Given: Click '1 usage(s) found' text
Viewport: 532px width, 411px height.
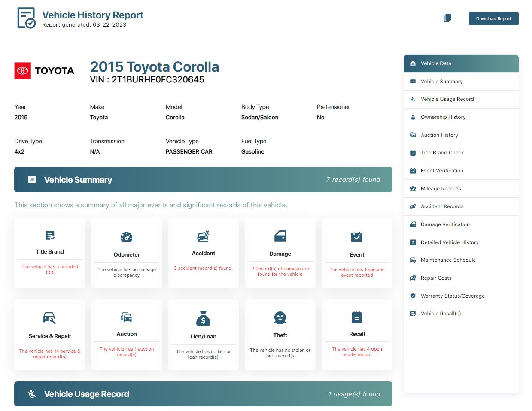Looking at the screenshot, I should pos(354,394).
